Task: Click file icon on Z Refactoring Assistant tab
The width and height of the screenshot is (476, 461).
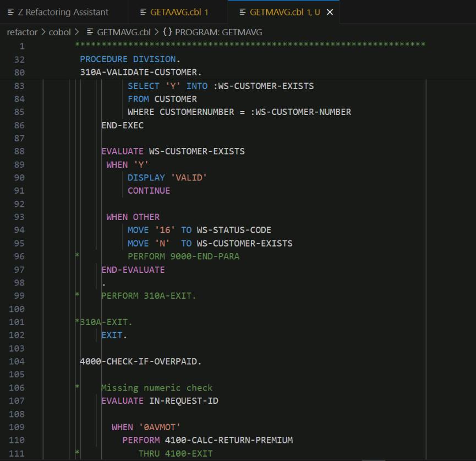Action: pos(10,12)
